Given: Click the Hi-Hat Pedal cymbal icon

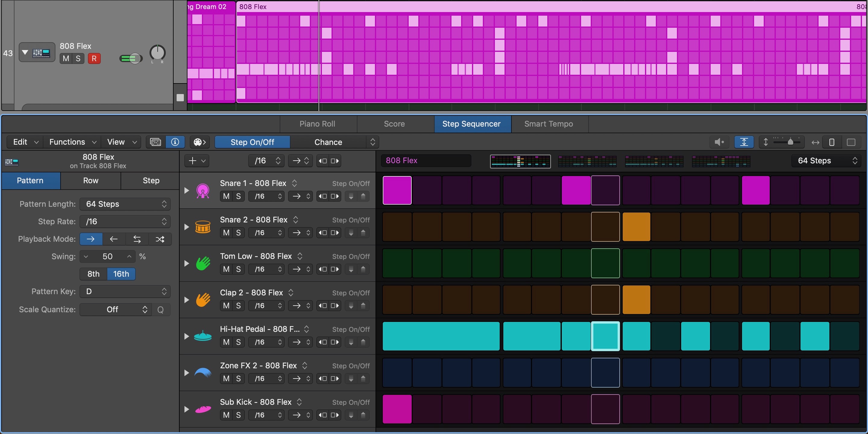Looking at the screenshot, I should 203,336.
